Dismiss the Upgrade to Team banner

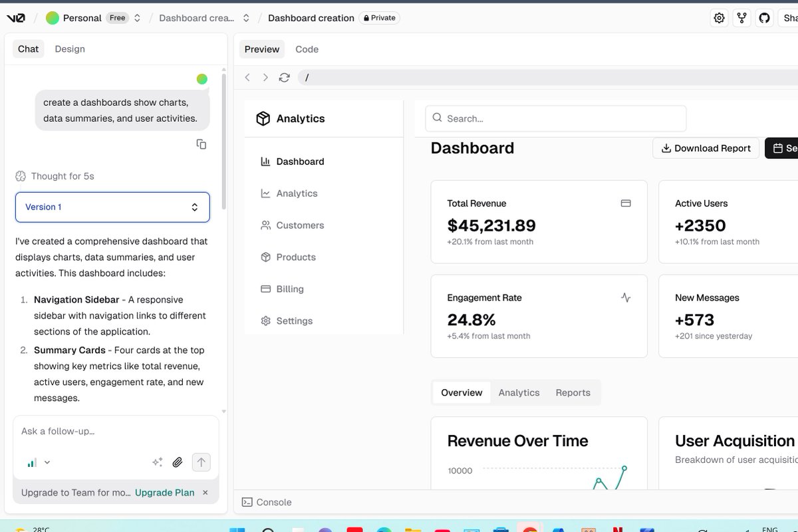coord(205,493)
